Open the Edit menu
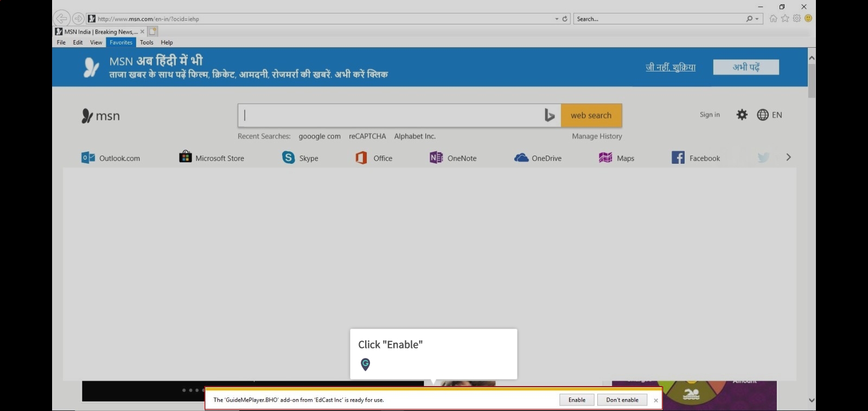 tap(78, 42)
